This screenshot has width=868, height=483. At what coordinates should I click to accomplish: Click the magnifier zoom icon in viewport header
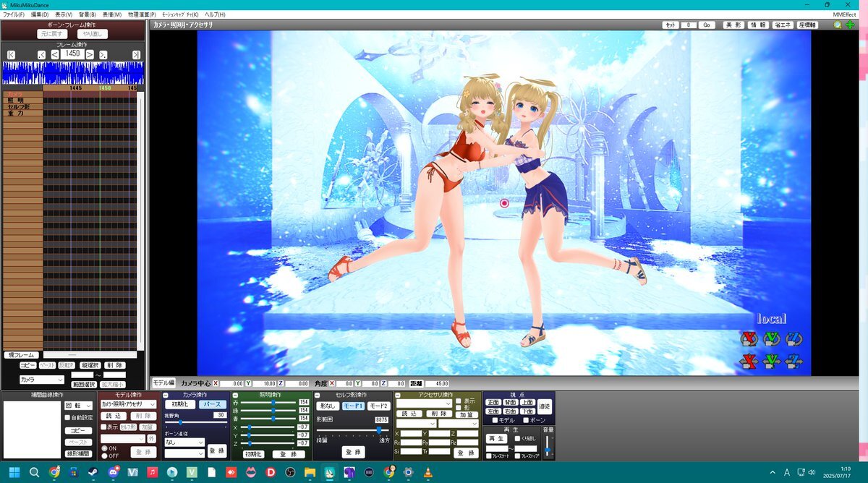838,25
